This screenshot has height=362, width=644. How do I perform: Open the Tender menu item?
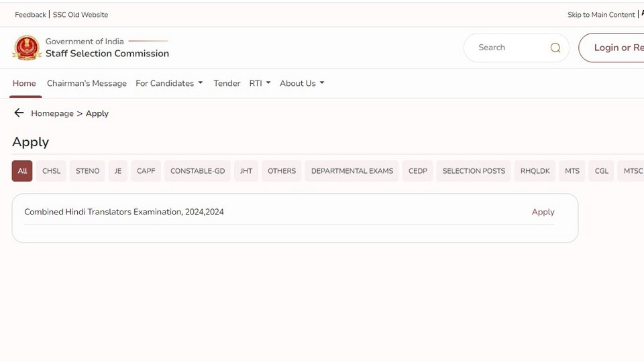tap(227, 83)
